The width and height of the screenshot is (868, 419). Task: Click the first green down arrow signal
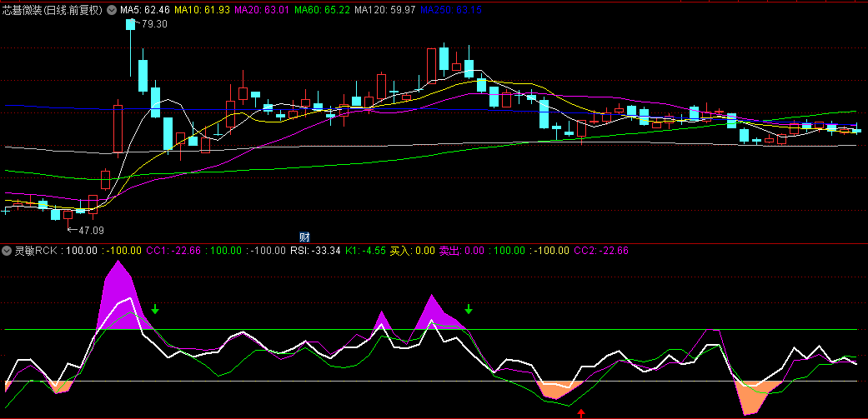pos(155,310)
